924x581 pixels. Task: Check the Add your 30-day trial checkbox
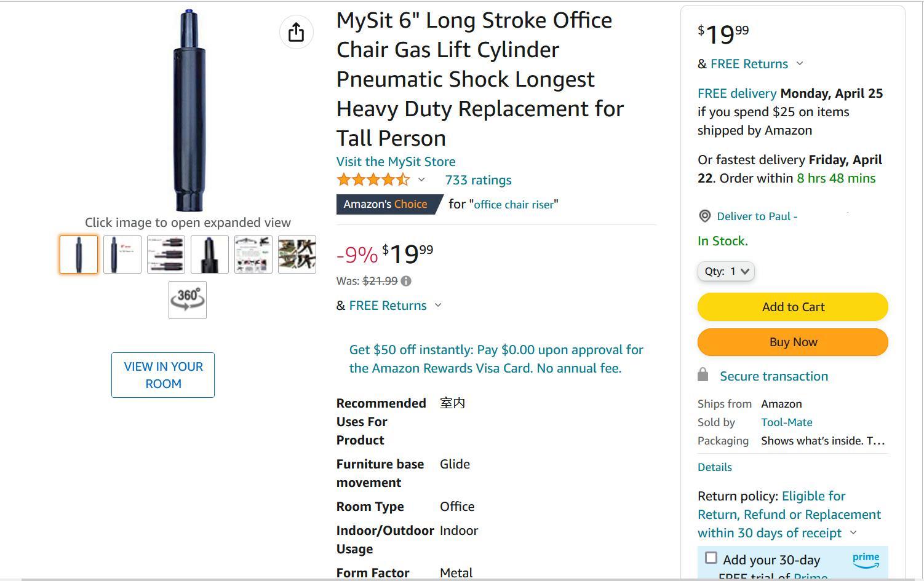click(711, 558)
